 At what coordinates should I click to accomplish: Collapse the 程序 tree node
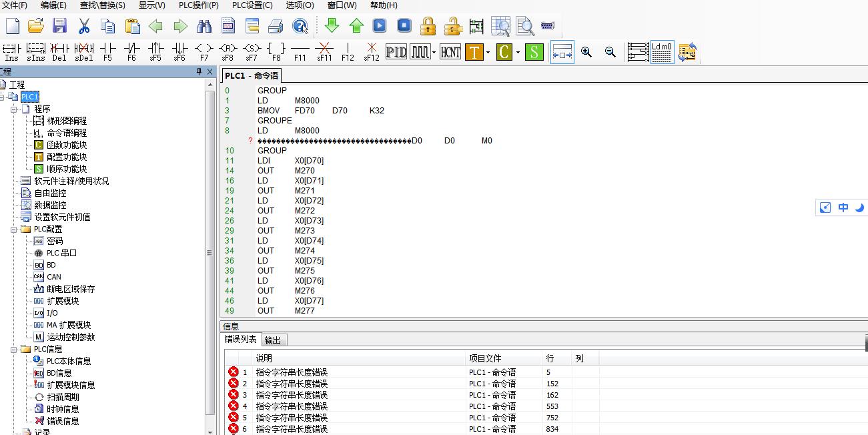14,109
